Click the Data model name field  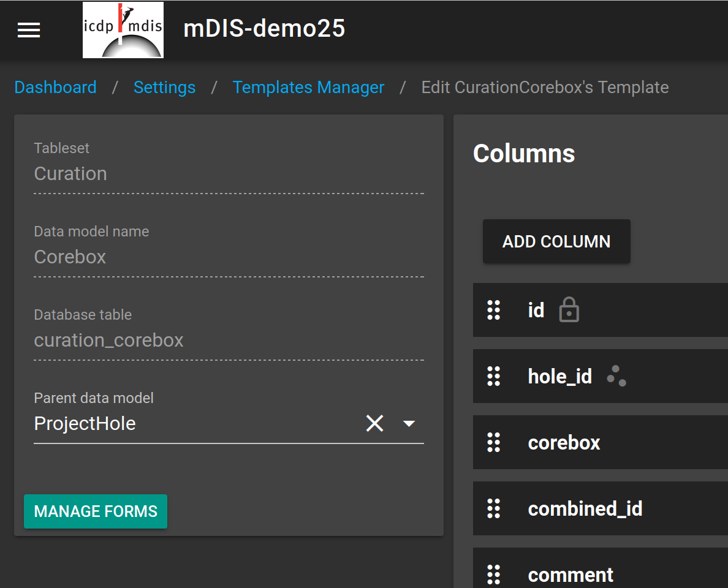click(229, 257)
